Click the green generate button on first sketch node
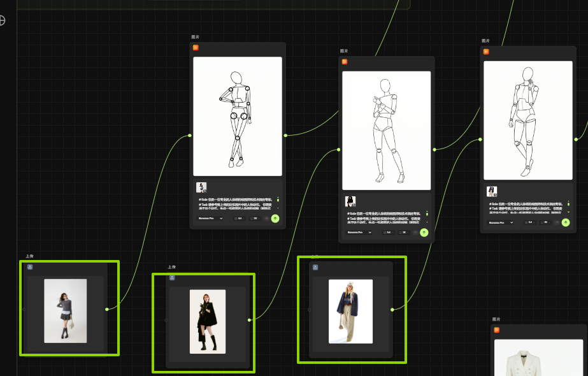This screenshot has width=588, height=376. (275, 218)
